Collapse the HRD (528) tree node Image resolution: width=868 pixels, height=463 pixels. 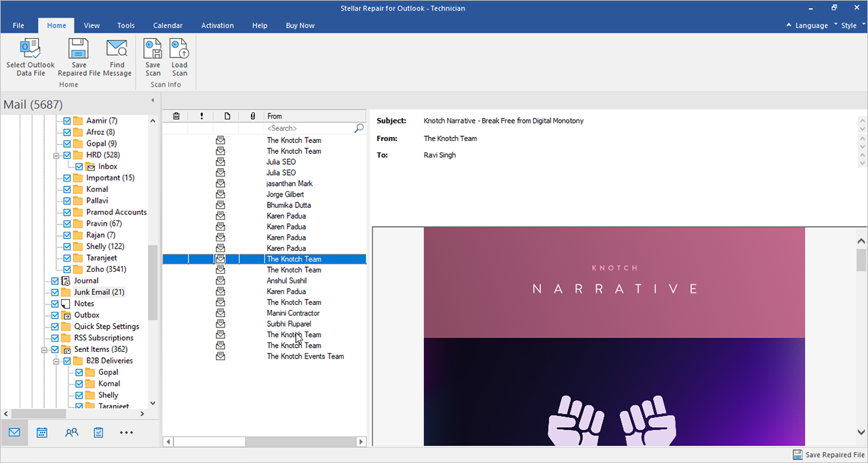(57, 155)
